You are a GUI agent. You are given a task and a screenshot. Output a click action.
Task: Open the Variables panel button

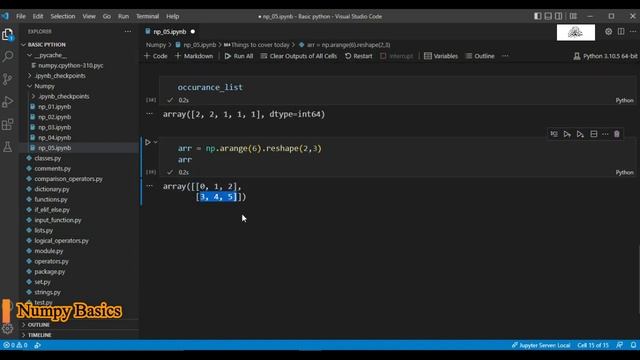(x=441, y=56)
